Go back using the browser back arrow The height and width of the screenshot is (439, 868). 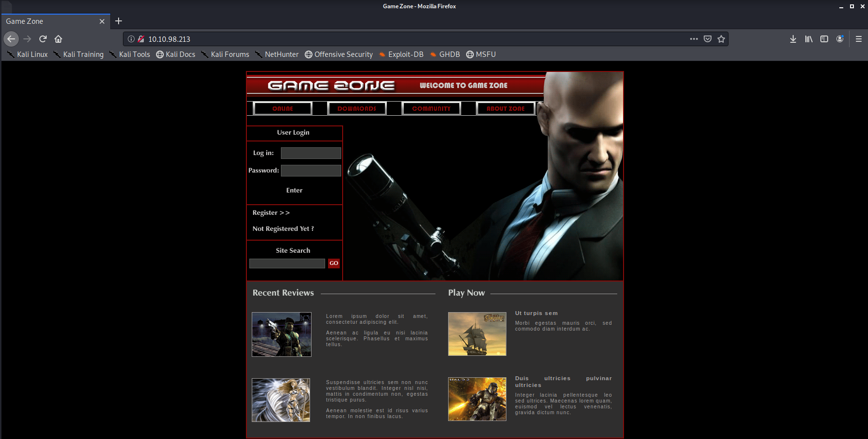point(11,39)
